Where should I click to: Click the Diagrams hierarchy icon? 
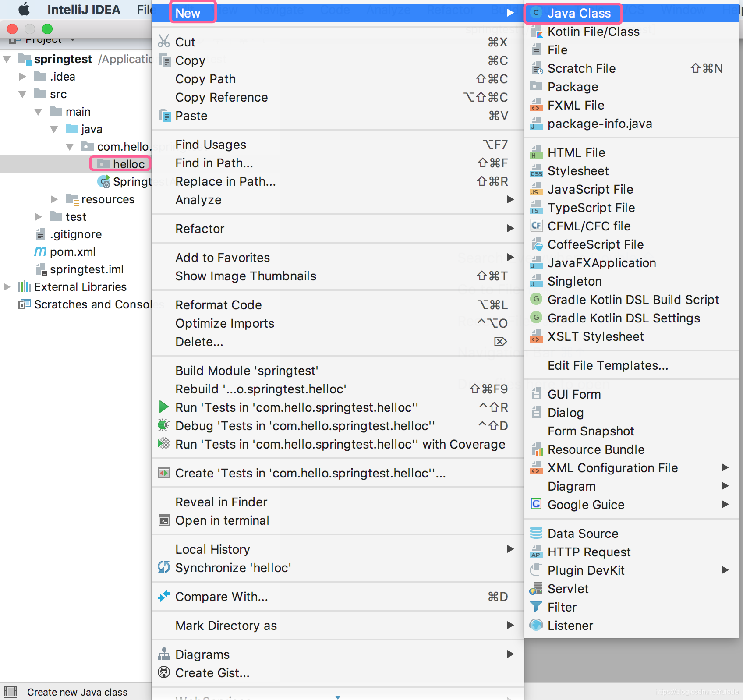[164, 654]
